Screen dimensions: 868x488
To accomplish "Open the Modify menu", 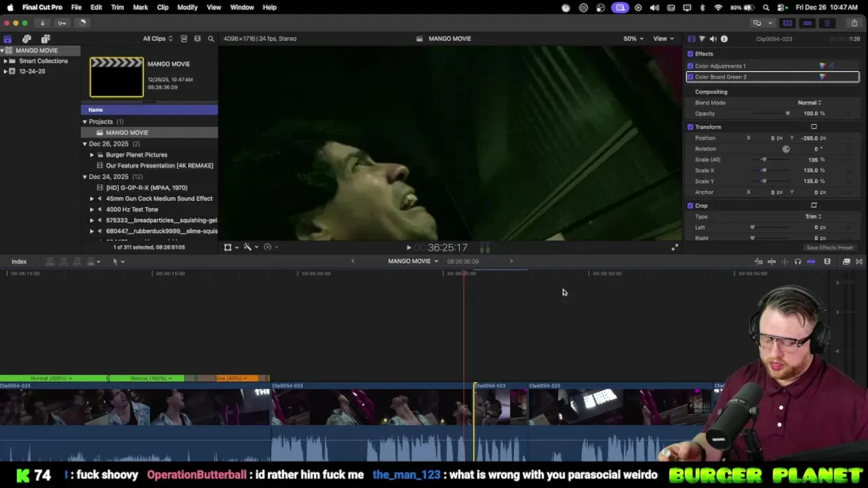I will pos(187,7).
